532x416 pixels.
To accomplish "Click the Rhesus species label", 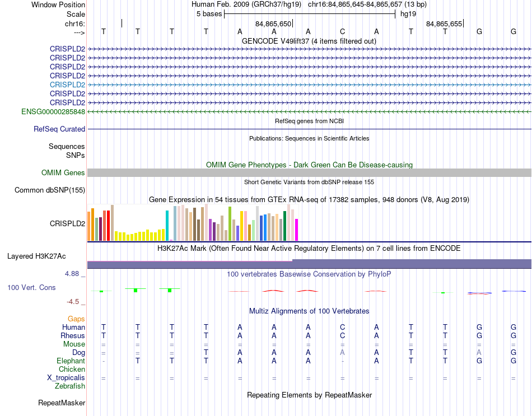I will click(73, 335).
